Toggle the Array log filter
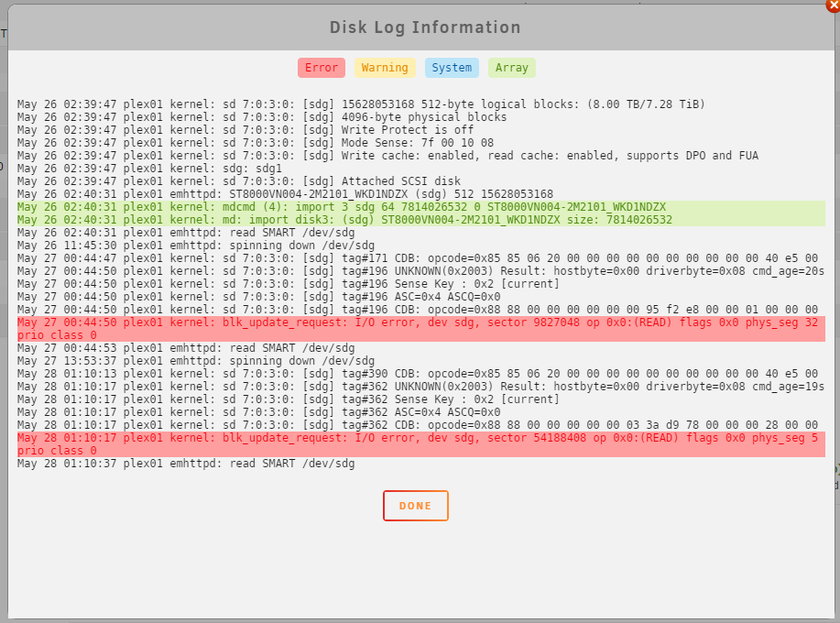This screenshot has height=623, width=840. pos(512,68)
